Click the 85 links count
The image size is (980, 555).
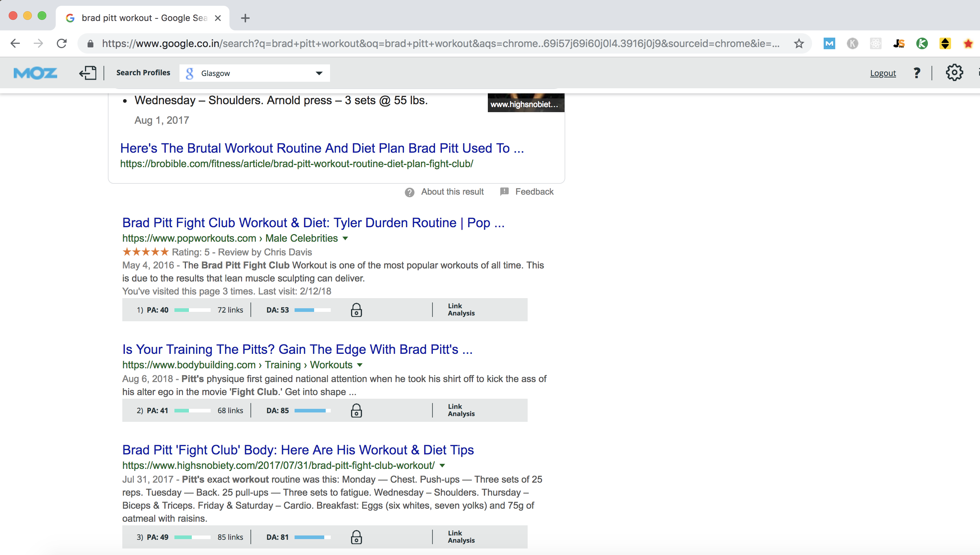click(x=230, y=537)
